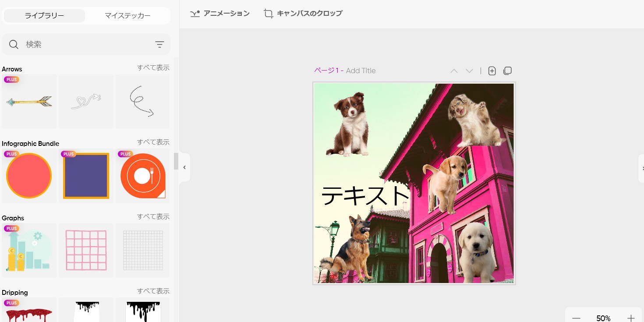Click the Arrows category heading
The width and height of the screenshot is (644, 322).
[x=12, y=69]
